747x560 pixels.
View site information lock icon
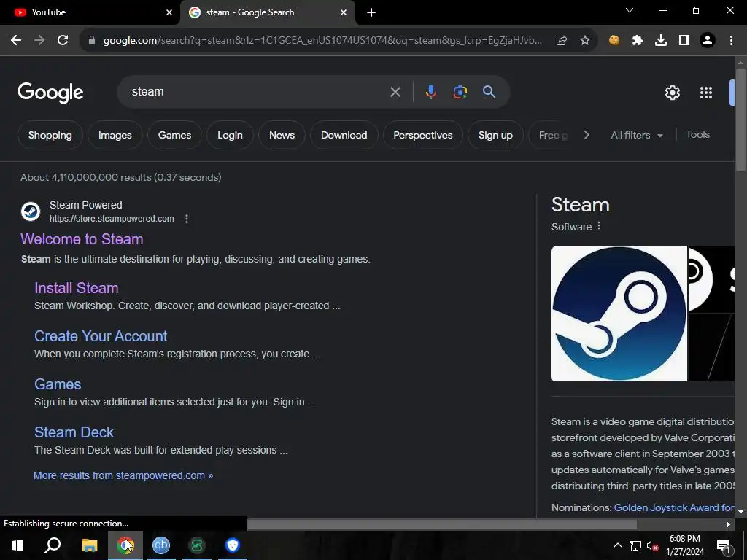92,41
